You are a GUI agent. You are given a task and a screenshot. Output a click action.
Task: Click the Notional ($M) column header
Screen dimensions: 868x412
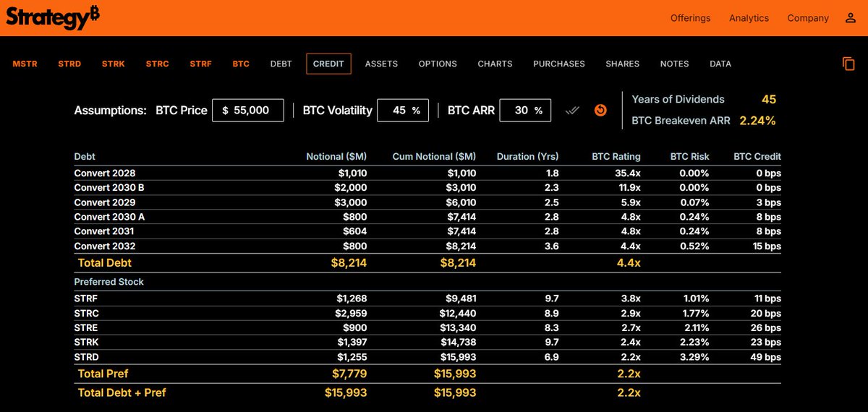[x=336, y=156]
